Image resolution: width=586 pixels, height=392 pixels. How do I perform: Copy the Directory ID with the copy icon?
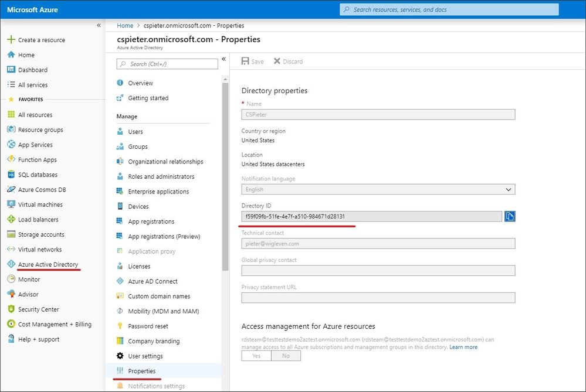point(510,216)
